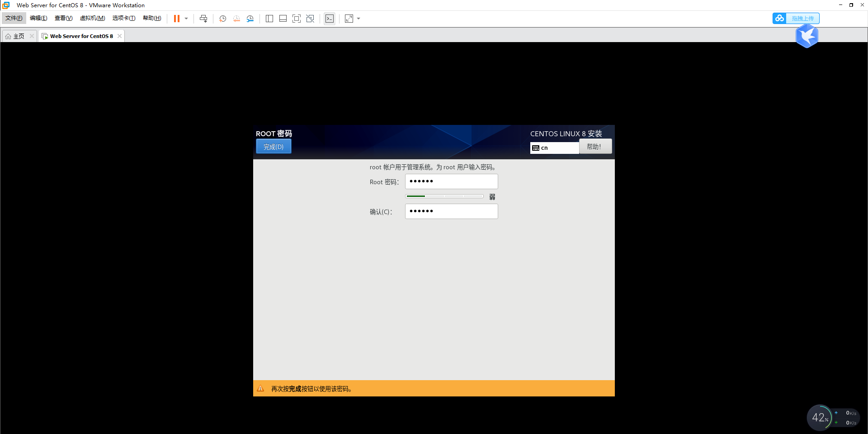Click the cn keyboard layout indicator
This screenshot has width=868, height=434.
(554, 148)
